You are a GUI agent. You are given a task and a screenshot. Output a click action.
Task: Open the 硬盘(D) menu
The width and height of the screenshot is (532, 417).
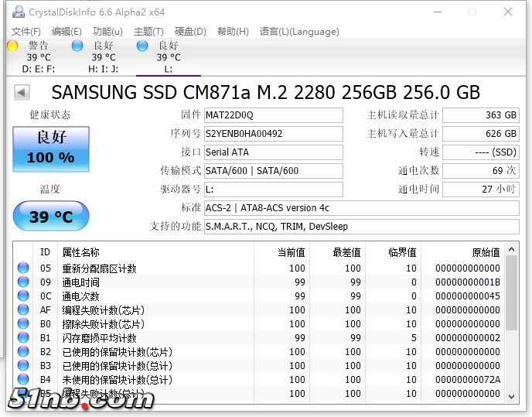190,32
